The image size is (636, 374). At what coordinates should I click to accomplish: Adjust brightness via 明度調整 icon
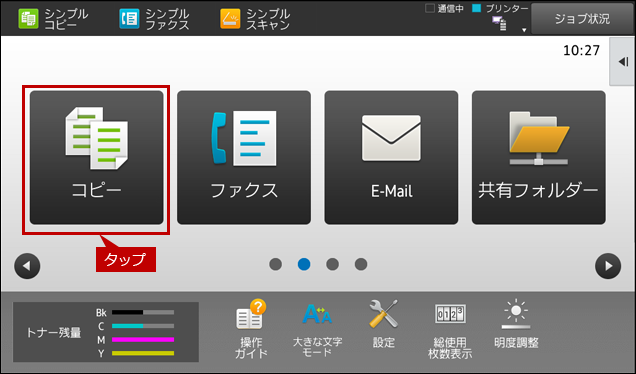coord(516,324)
